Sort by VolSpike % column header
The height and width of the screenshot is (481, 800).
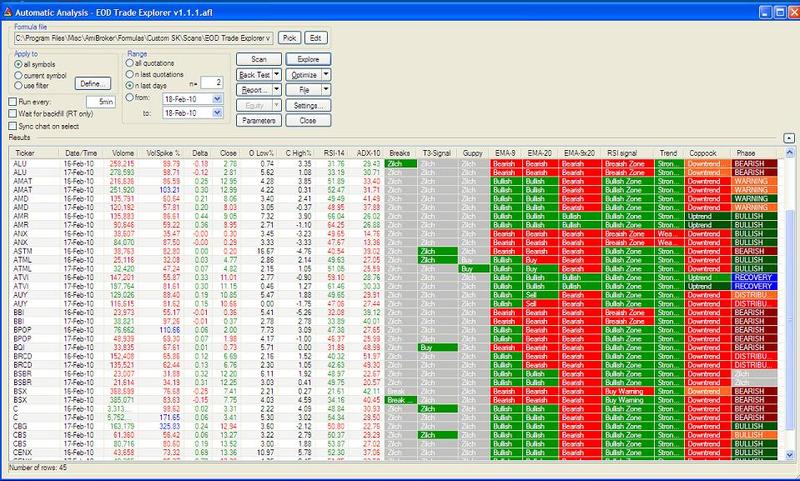point(159,153)
